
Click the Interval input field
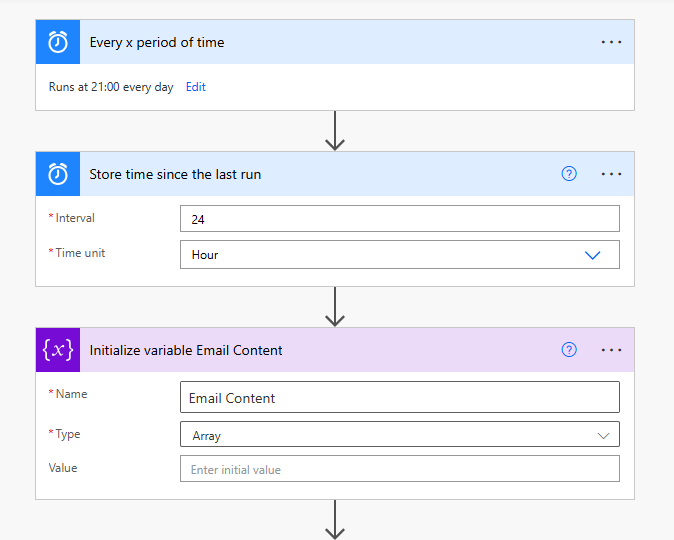coord(399,219)
